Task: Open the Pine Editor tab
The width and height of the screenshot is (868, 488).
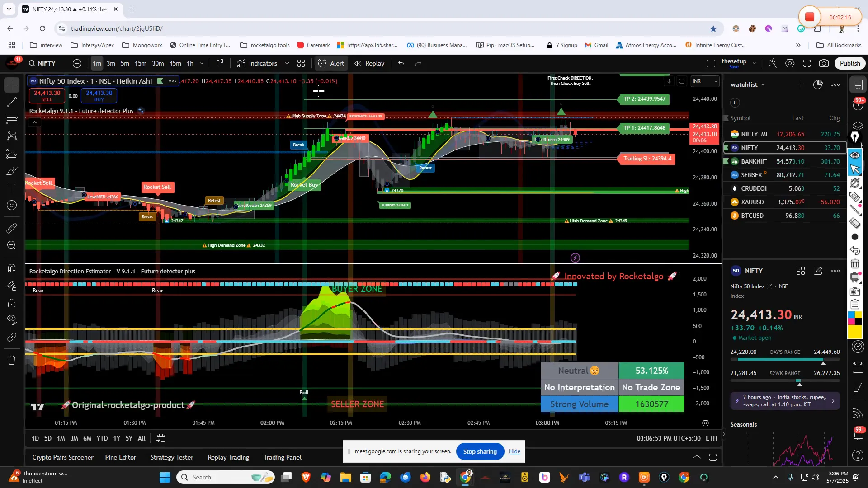Action: click(120, 457)
